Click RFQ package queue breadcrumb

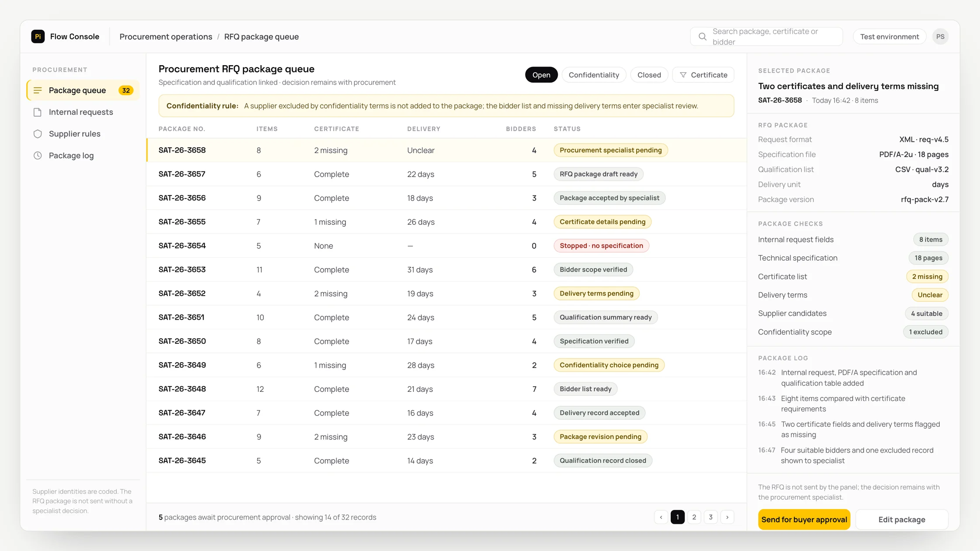tap(261, 37)
